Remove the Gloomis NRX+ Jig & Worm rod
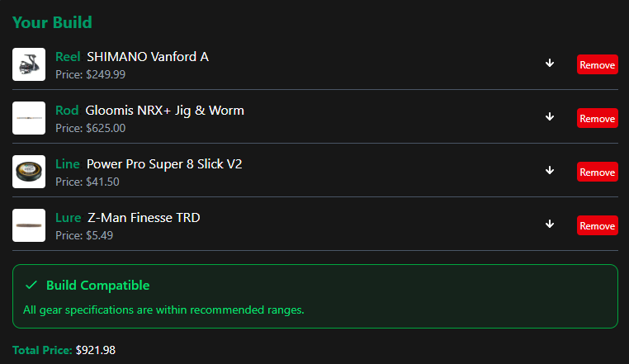629x364 pixels. pos(597,118)
